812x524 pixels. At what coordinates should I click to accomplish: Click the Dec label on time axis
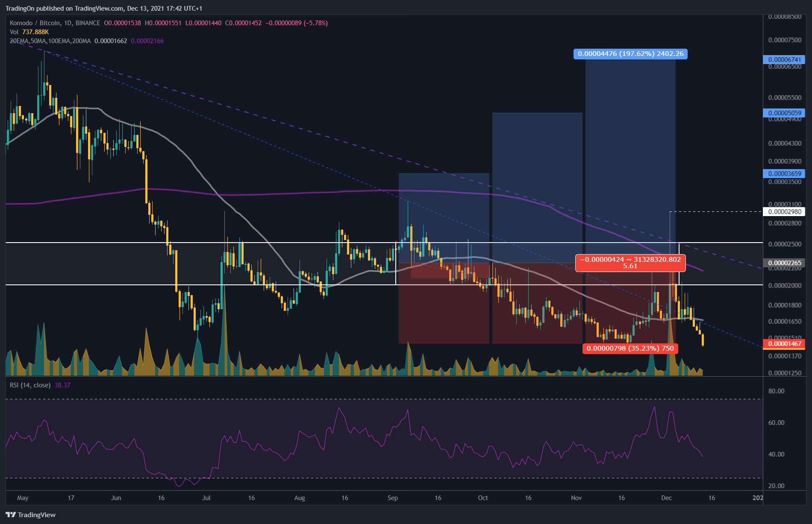[666, 498]
